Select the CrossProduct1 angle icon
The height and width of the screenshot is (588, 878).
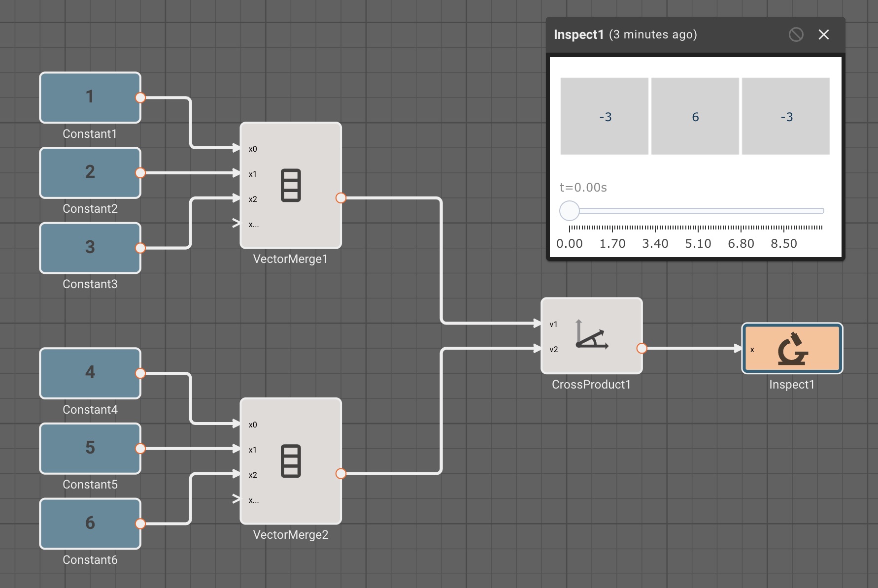tap(592, 335)
